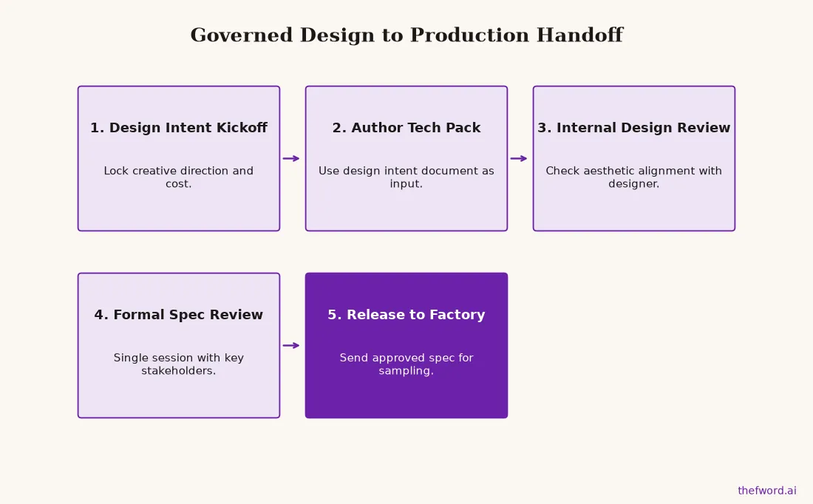Open the thefword.ai link
This screenshot has width=813, height=504.
[767, 491]
